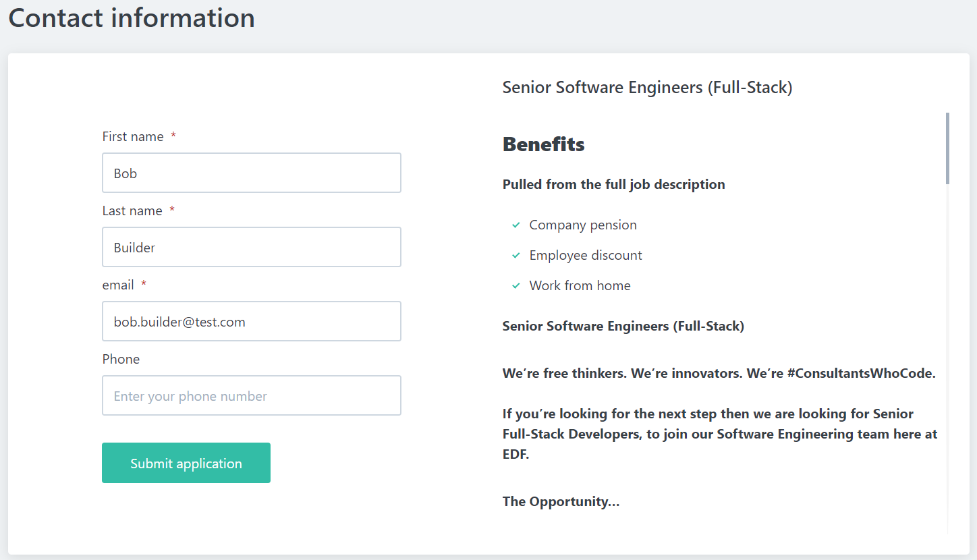This screenshot has height=560, width=977.
Task: Click the checkmark icon beside Work from home
Action: (x=516, y=286)
